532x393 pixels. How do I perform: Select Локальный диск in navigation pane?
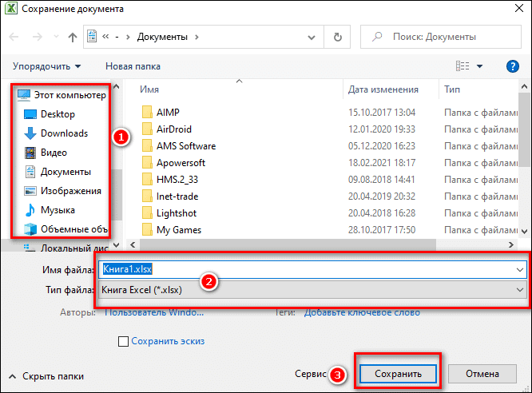coord(66,248)
